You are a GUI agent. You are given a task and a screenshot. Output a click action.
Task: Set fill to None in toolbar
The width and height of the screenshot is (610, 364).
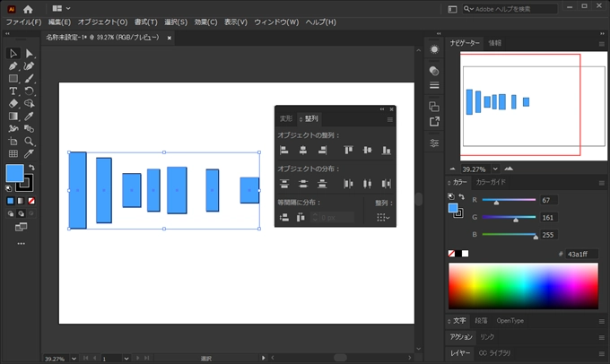(x=31, y=201)
